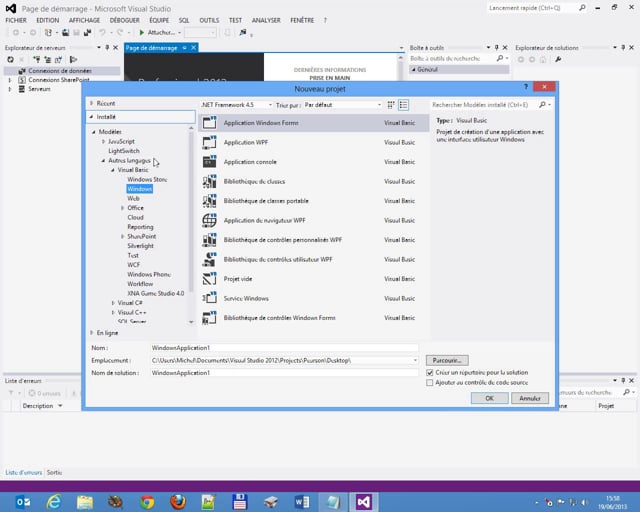Toggle Créer un répertoire pour la solution
The height and width of the screenshot is (512, 640).
429,373
